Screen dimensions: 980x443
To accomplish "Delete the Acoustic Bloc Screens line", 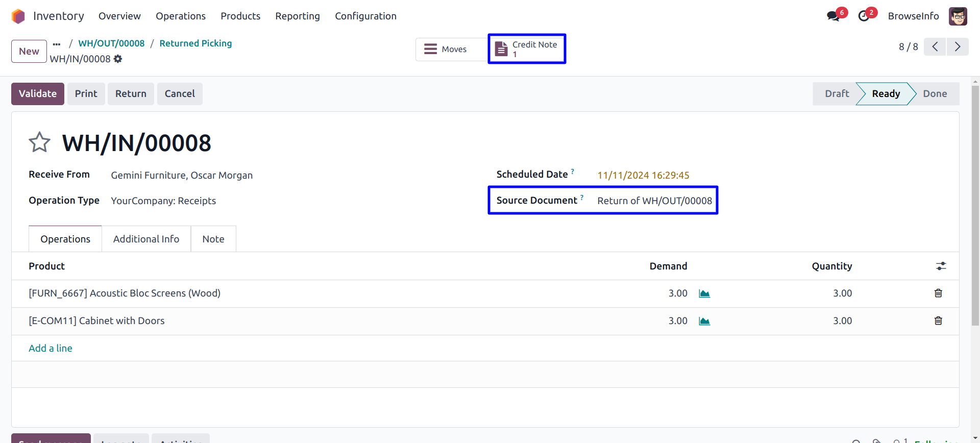I will (938, 293).
